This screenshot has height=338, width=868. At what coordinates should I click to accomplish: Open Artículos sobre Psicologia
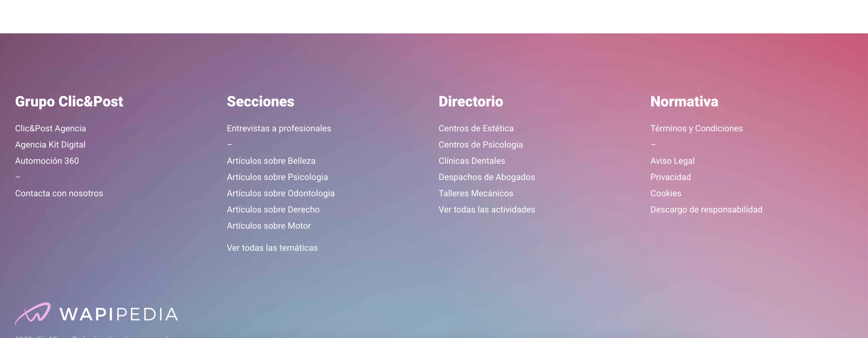click(277, 177)
